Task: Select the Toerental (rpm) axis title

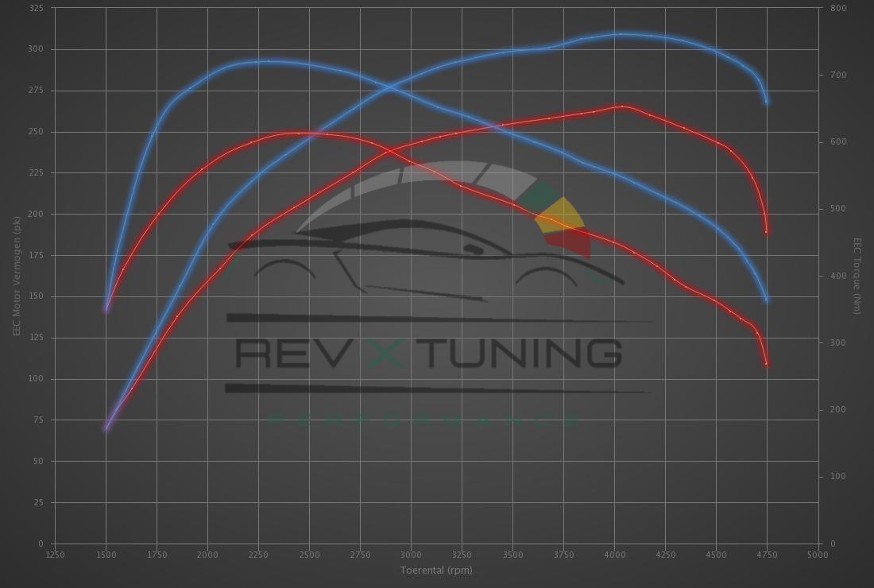Action: pyautogui.click(x=435, y=571)
